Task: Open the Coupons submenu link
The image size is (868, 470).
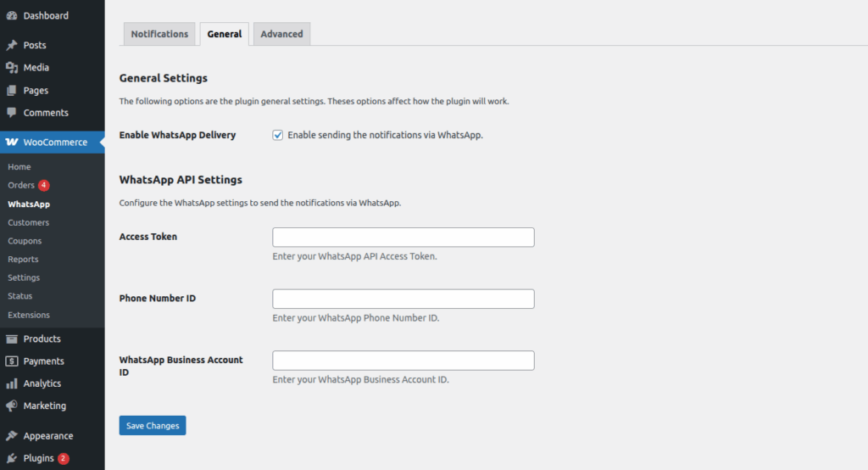Action: tap(25, 241)
